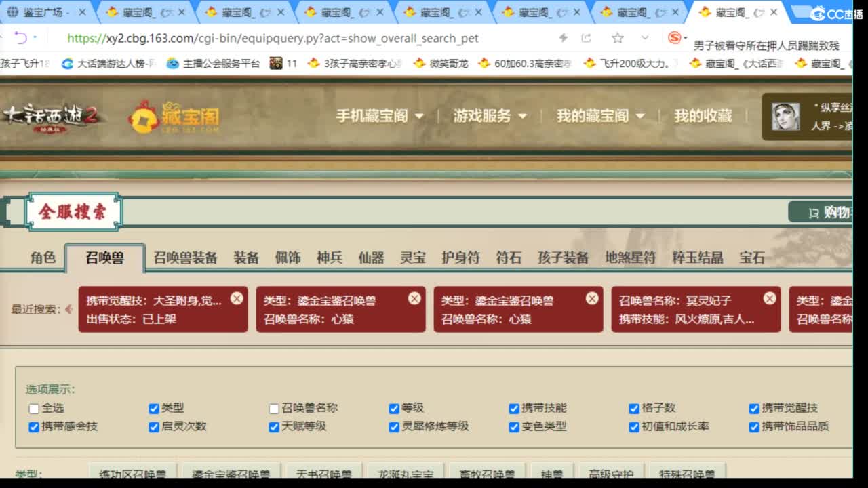Open the 3孩子高亲密孝心 bookmark
This screenshot has width=868, height=488.
[355, 63]
